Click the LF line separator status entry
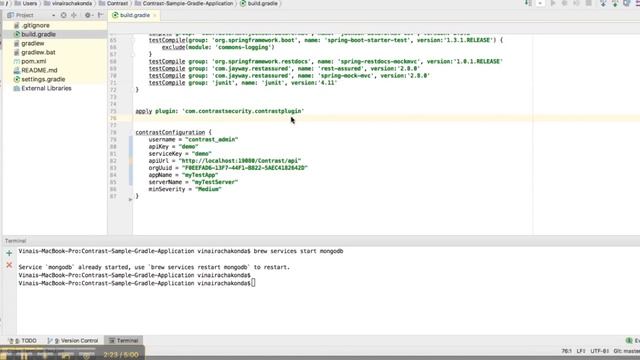The height and width of the screenshot is (360, 640). 580,351
